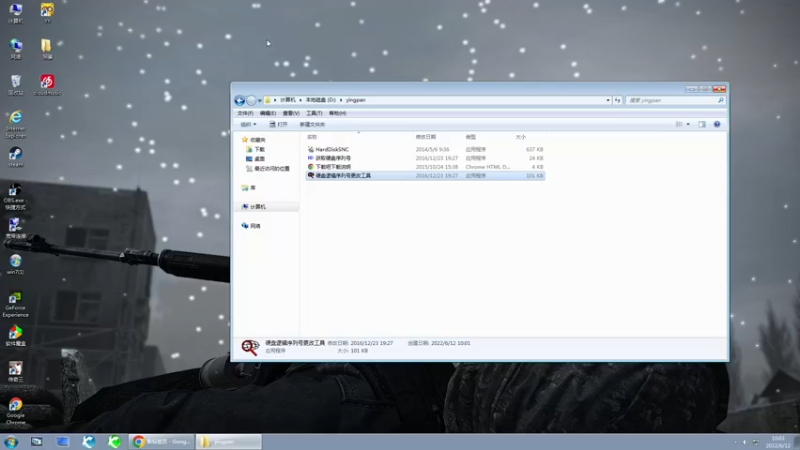Screen dimensions: 800x450
Task: Open the broadband connection desktop icon
Action: click(15, 228)
